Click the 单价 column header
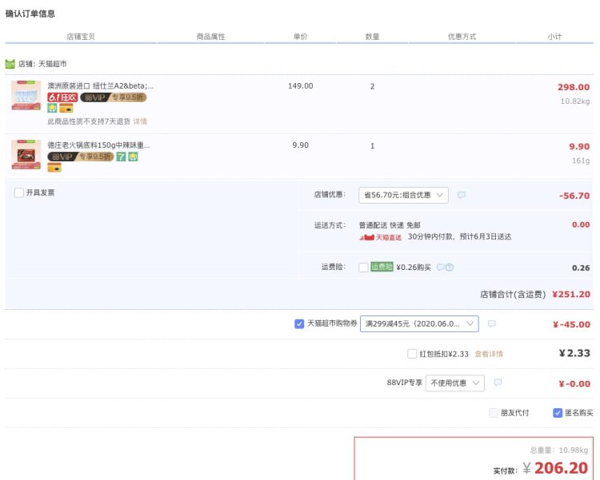600x480 pixels. click(300, 37)
